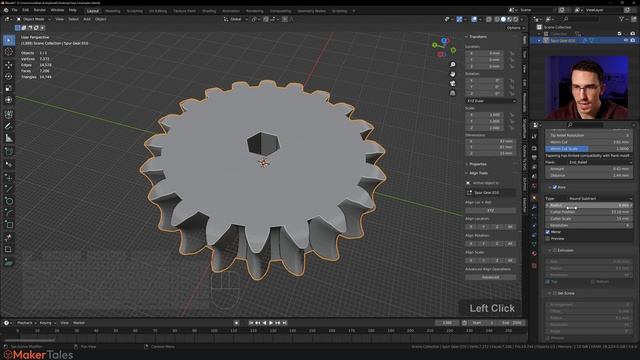Click the Blender logo menu icon

point(6,10)
